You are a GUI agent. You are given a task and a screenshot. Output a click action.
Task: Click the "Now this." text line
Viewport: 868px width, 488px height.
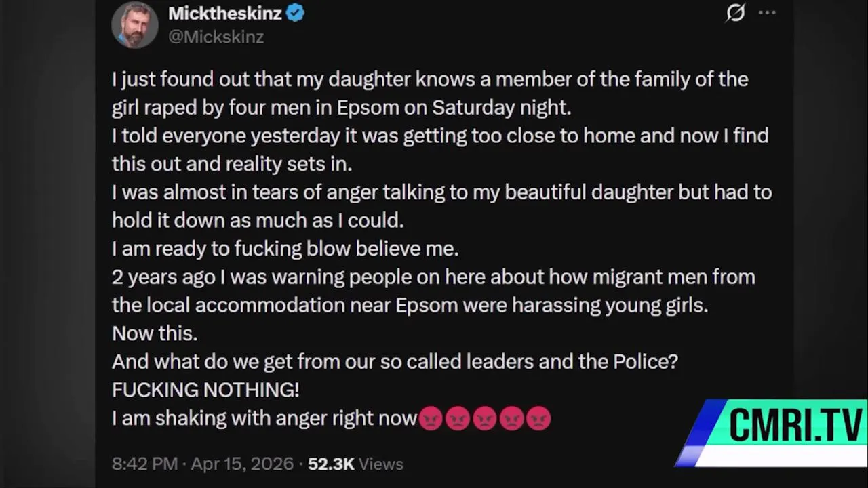pos(155,333)
